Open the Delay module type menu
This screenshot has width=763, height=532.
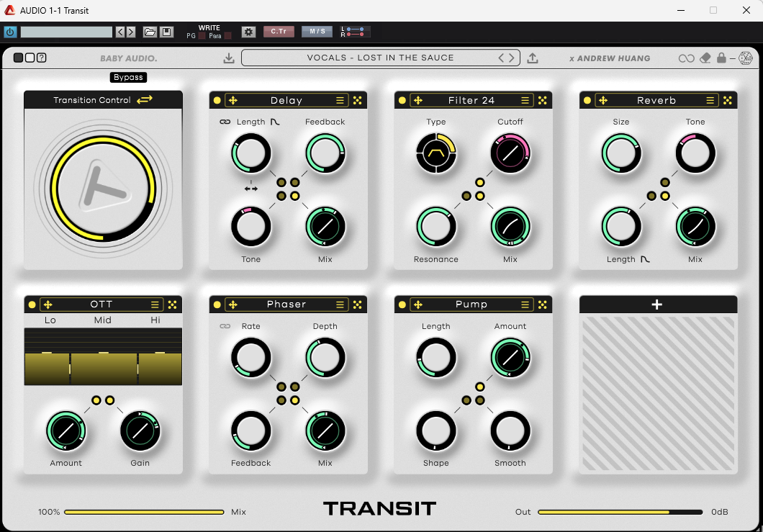click(340, 100)
